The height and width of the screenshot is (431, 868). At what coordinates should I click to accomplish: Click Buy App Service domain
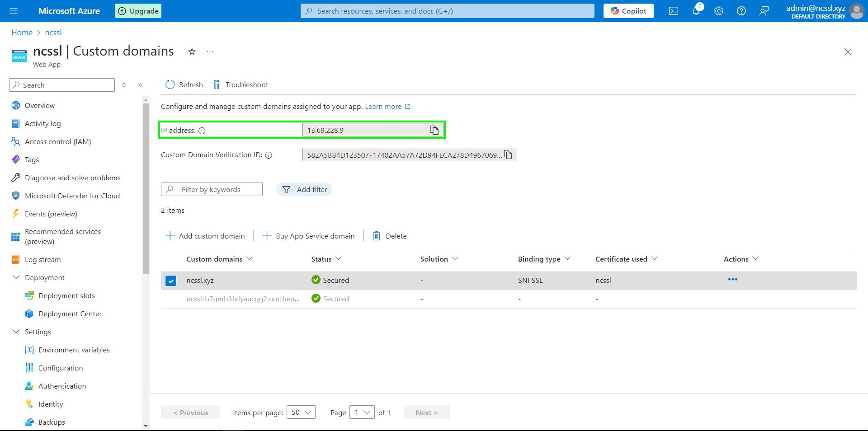(309, 236)
